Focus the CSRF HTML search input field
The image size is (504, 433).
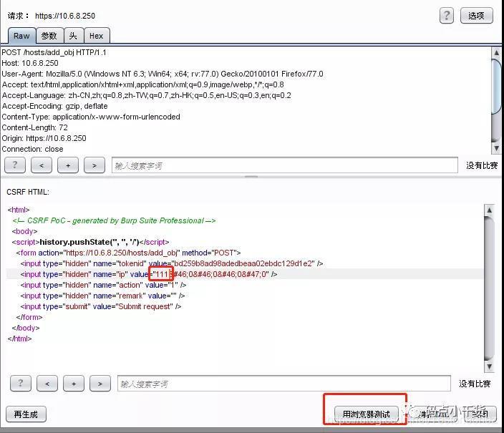pyautogui.click(x=284, y=383)
